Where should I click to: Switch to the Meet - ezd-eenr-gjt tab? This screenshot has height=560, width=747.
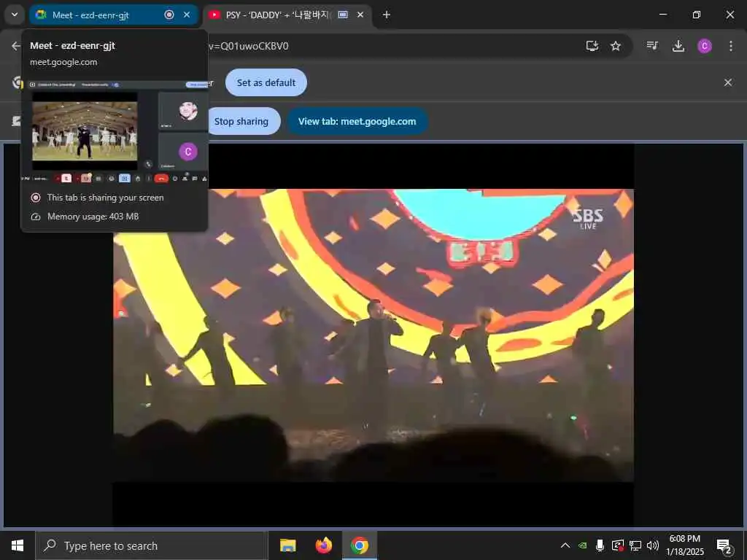click(113, 15)
